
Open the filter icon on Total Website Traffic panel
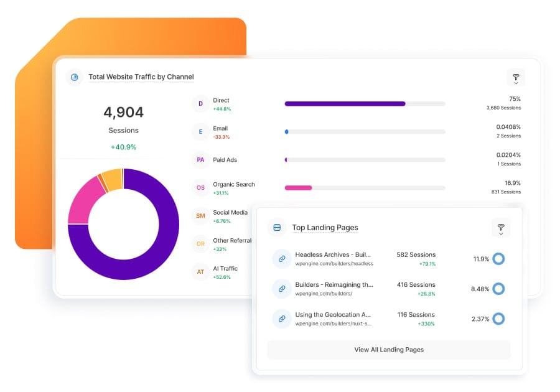516,77
